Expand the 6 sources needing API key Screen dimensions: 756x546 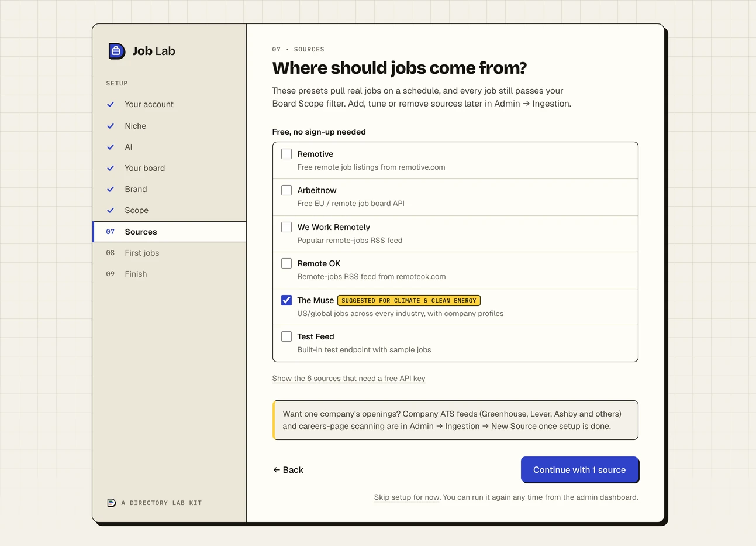[x=348, y=379]
